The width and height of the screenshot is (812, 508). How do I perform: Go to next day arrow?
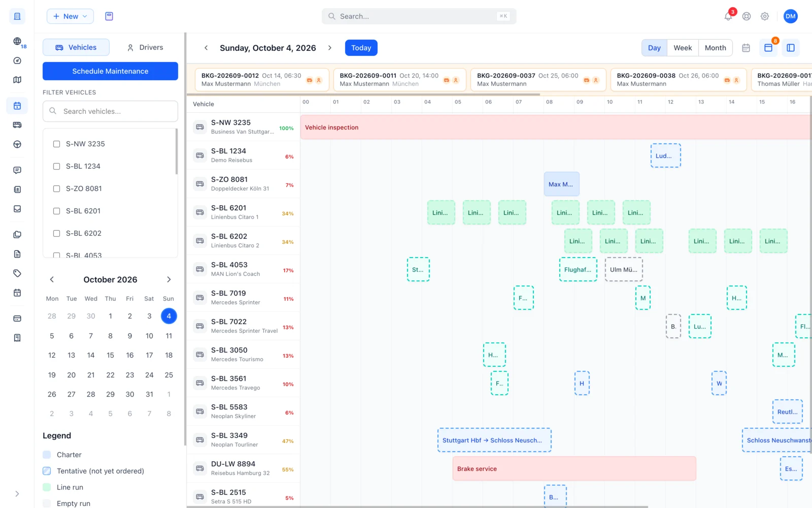pyautogui.click(x=330, y=48)
